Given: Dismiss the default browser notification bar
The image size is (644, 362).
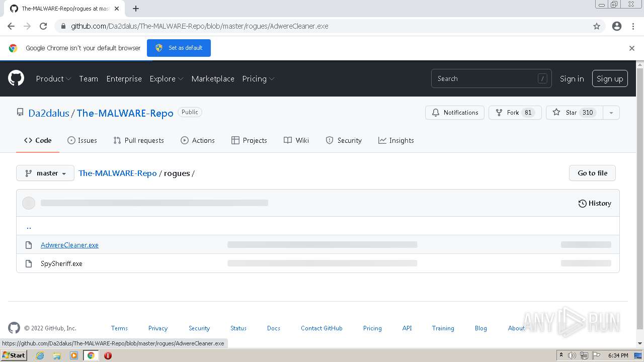Looking at the screenshot, I should point(632,48).
